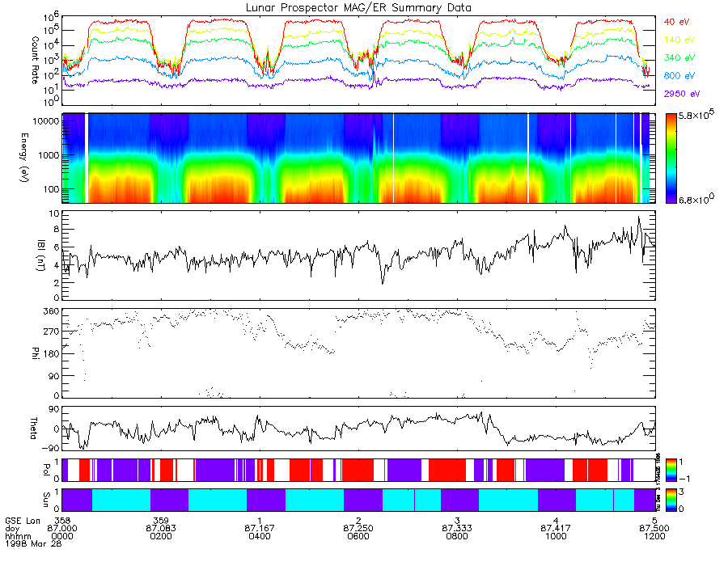The height and width of the screenshot is (566, 728).
Task: Click the "Phi" y-axis label
Action: (x=35, y=353)
